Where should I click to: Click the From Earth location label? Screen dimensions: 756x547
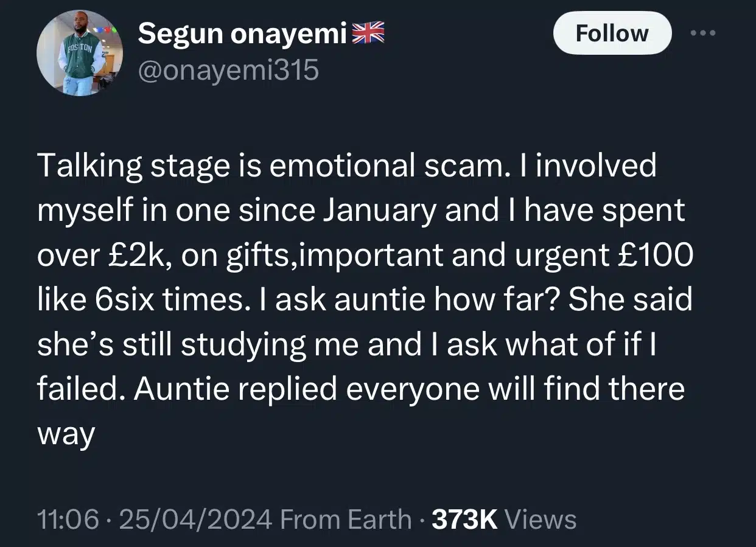(x=349, y=520)
